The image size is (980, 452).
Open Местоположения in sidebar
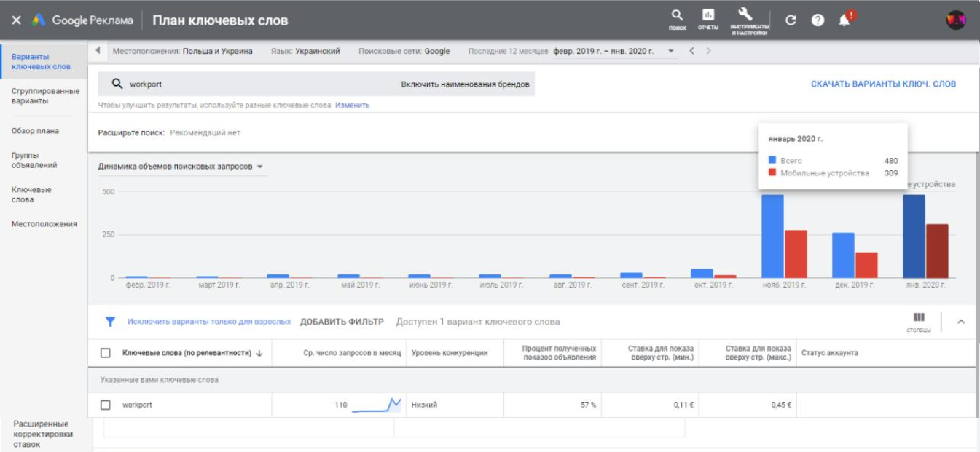(x=44, y=224)
